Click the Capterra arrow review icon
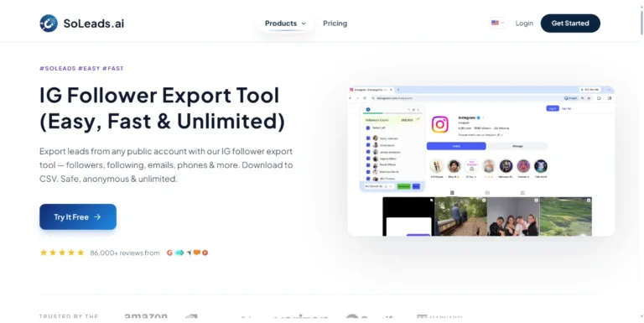 [x=189, y=253]
